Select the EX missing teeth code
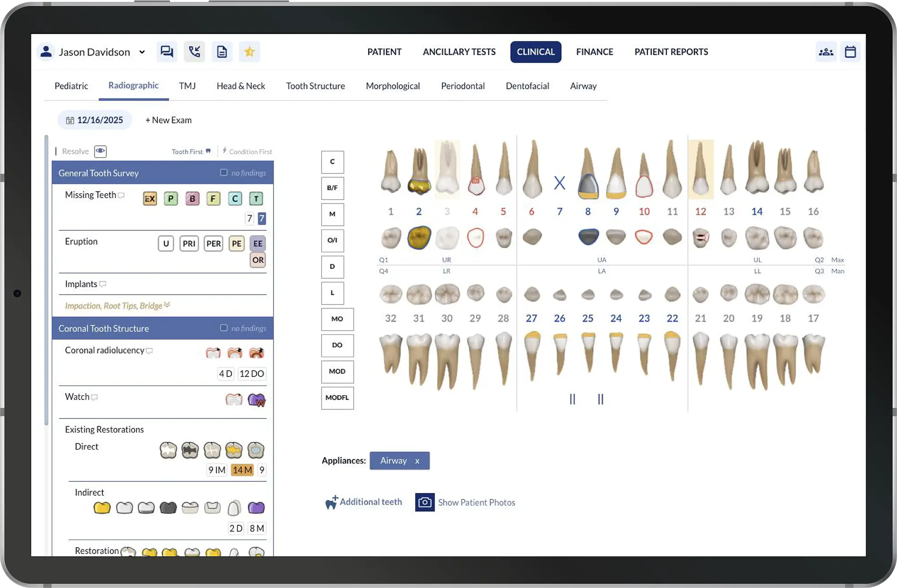897x588 pixels. tap(150, 199)
